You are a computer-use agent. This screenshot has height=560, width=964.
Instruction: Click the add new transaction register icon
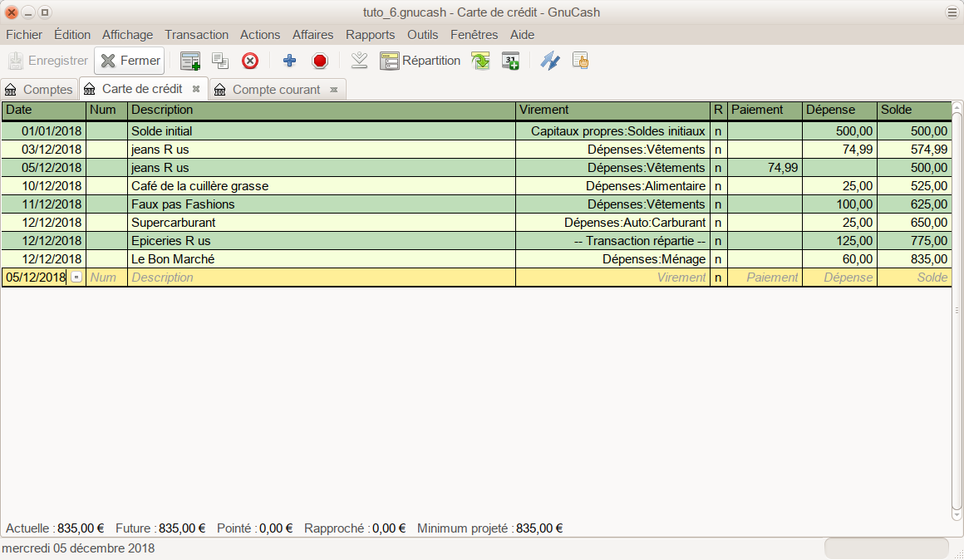(x=190, y=61)
